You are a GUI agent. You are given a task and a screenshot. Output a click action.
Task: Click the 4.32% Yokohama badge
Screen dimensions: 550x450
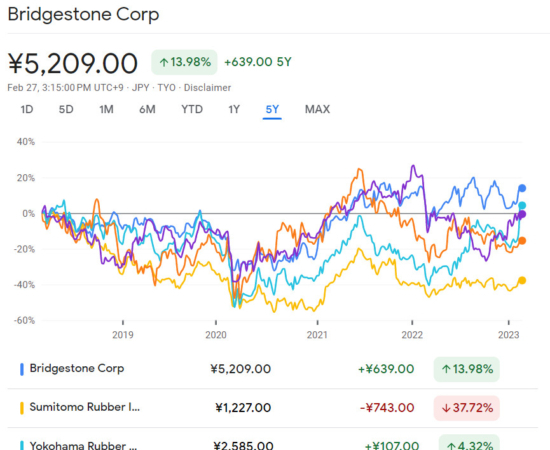point(469,443)
